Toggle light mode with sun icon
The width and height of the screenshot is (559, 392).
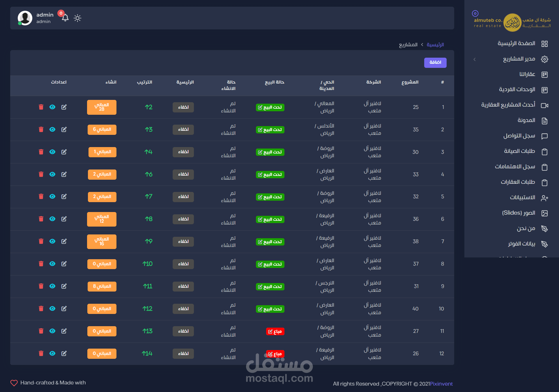[77, 18]
